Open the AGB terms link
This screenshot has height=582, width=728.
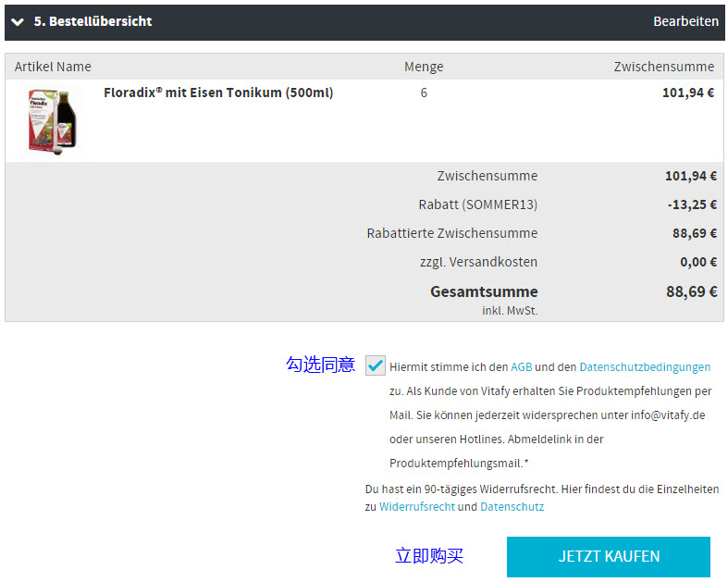522,367
